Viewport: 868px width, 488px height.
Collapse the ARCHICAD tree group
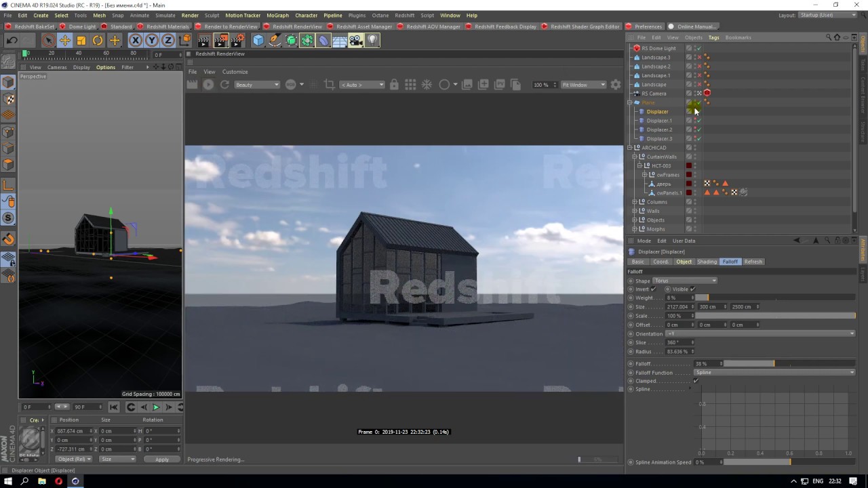(629, 148)
